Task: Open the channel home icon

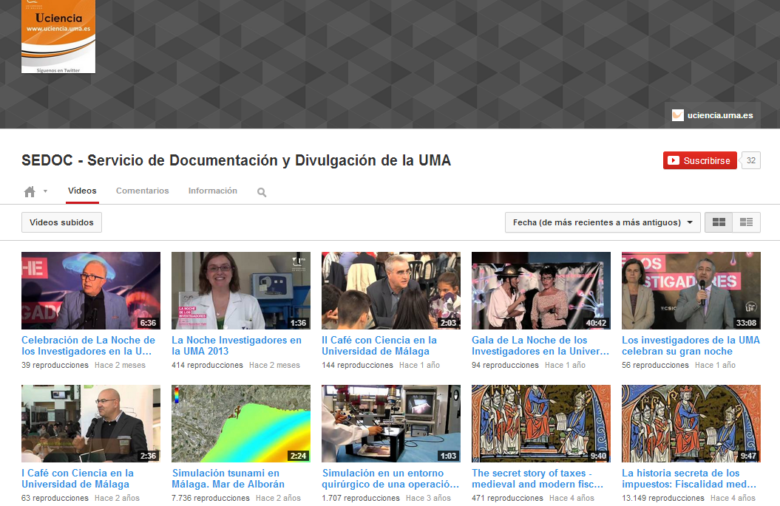Action: click(30, 191)
